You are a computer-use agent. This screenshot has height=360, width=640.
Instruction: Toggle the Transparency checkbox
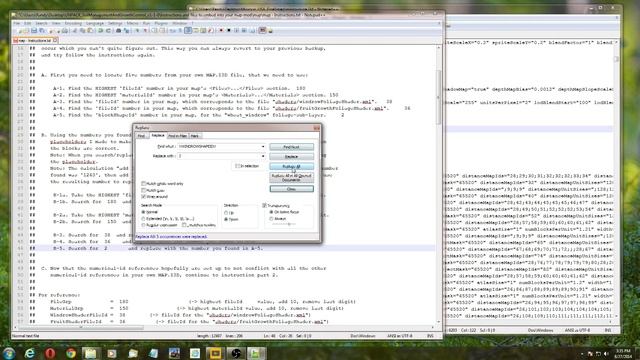(264, 206)
